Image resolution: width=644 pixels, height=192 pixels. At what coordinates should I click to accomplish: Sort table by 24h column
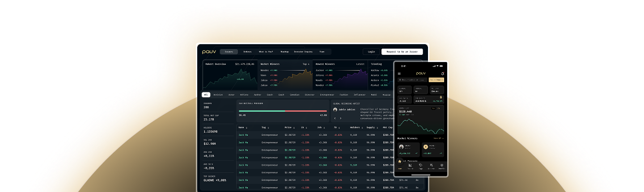322,127
